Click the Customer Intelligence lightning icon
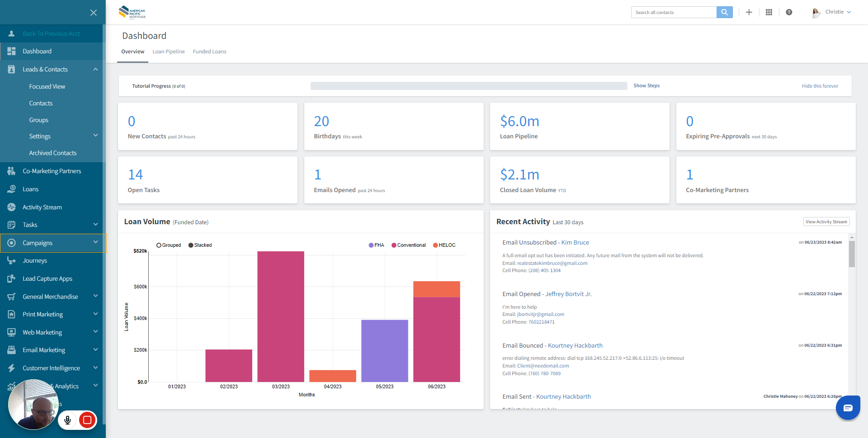 (x=12, y=368)
